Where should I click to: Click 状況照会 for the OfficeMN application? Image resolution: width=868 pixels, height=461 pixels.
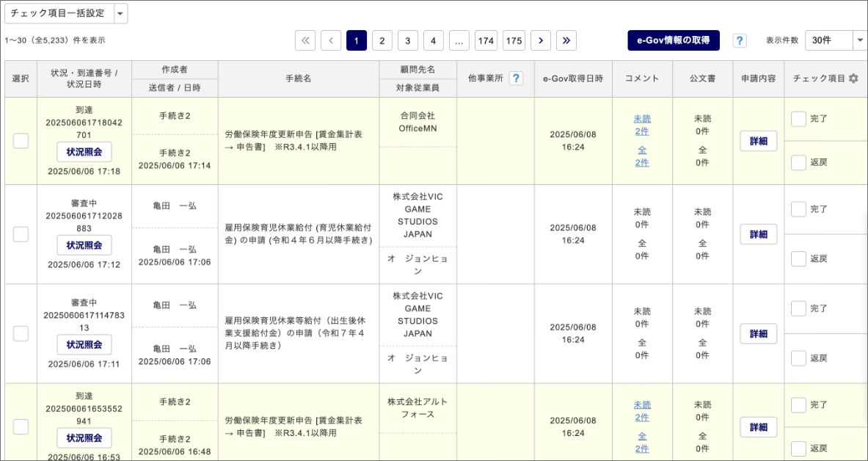[84, 152]
